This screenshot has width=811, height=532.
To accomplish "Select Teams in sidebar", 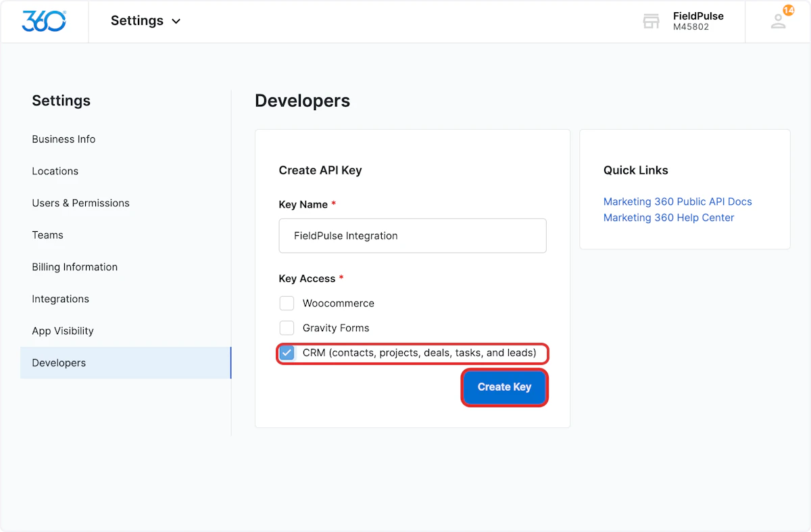I will coord(47,235).
